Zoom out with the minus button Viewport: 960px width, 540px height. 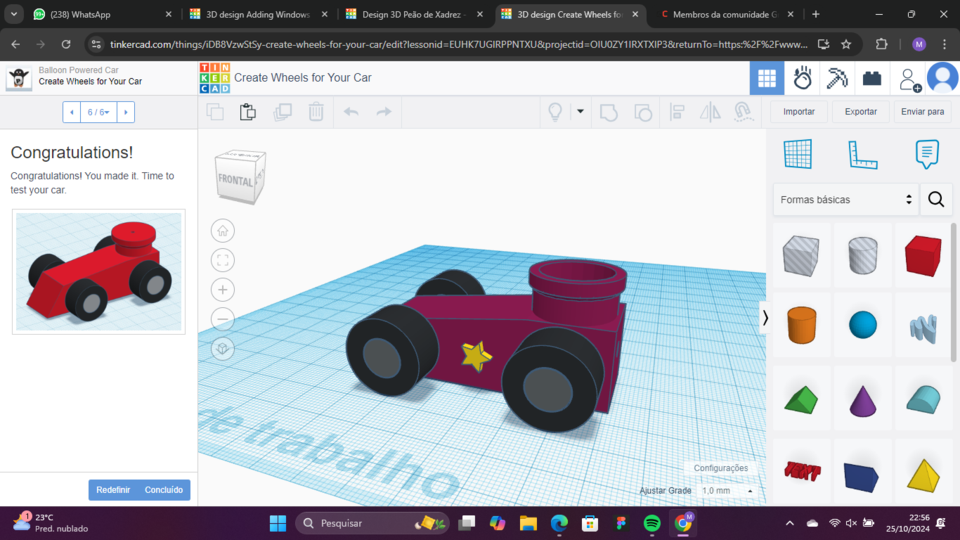tap(223, 319)
